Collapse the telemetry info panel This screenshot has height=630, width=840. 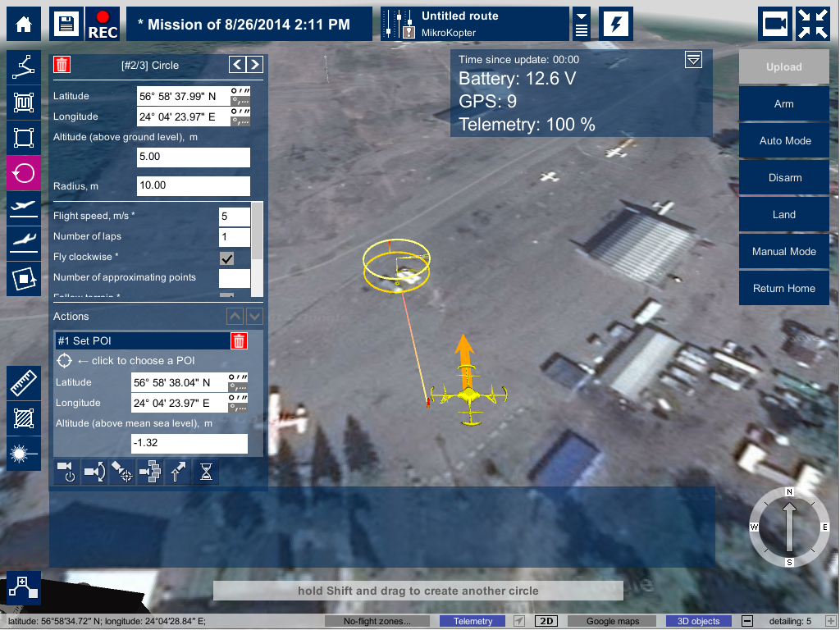coord(693,59)
